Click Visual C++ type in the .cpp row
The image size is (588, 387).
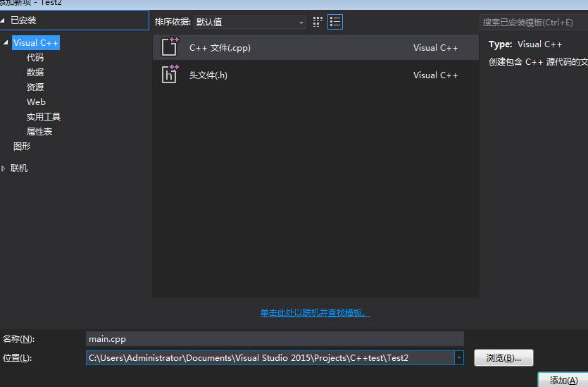click(x=435, y=48)
